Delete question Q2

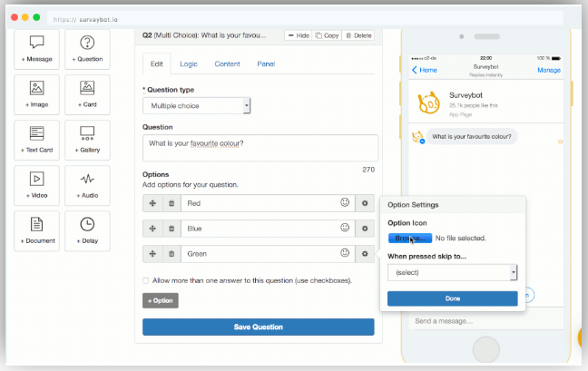[358, 35]
